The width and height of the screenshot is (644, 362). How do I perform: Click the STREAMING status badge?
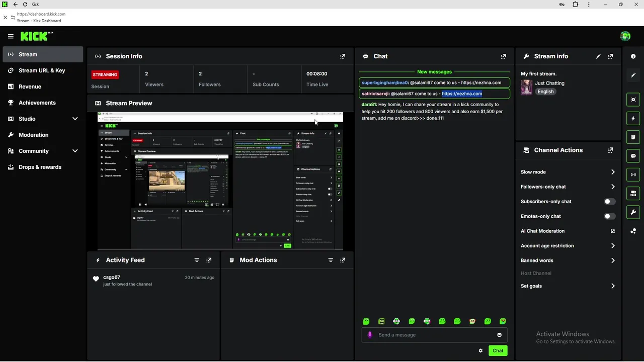[x=105, y=74]
